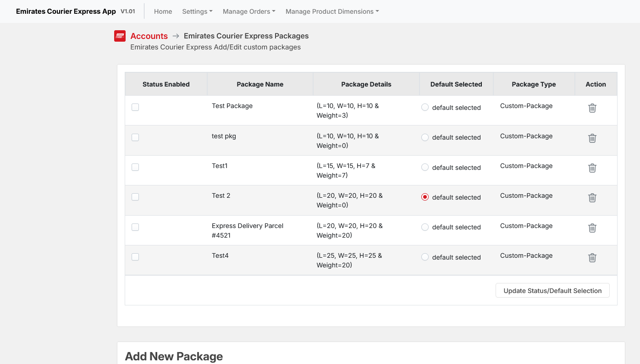Screen dimensions: 640x364
Task: Click the Package Name column header
Action: [x=260, y=84]
